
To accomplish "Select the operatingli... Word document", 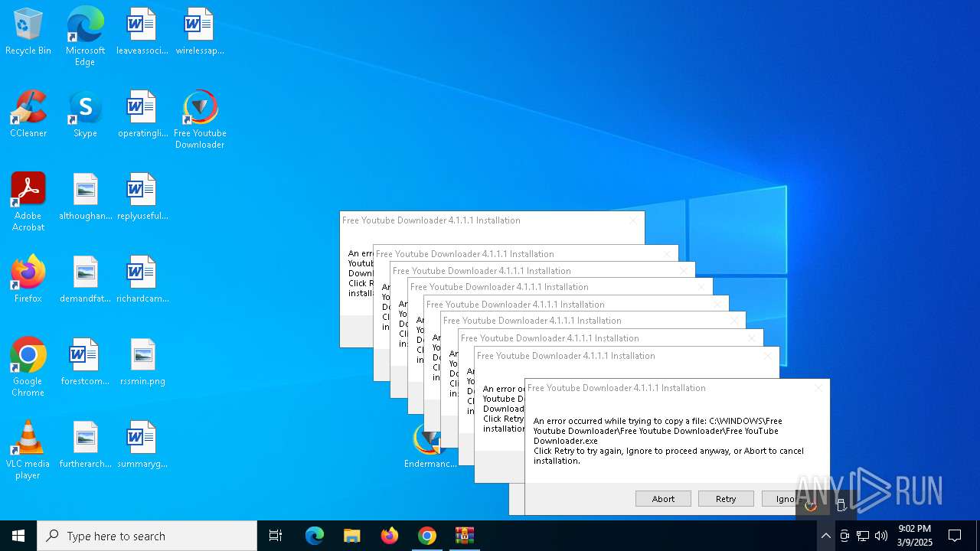I will pos(142,114).
